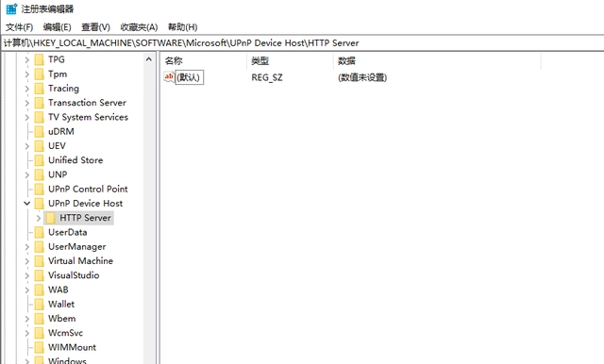Click the registry path address bar

point(303,43)
